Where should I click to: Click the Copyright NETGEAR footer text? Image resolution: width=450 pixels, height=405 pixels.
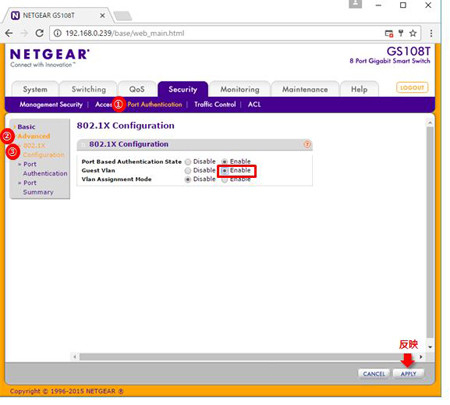click(x=67, y=391)
